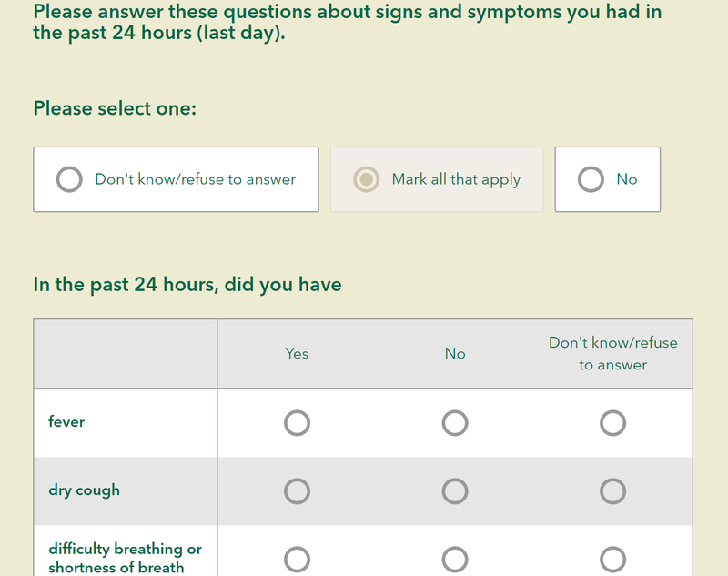Viewport: 728px width, 576px height.
Task: Click the 'Mark all that apply' label text
Action: click(x=456, y=179)
